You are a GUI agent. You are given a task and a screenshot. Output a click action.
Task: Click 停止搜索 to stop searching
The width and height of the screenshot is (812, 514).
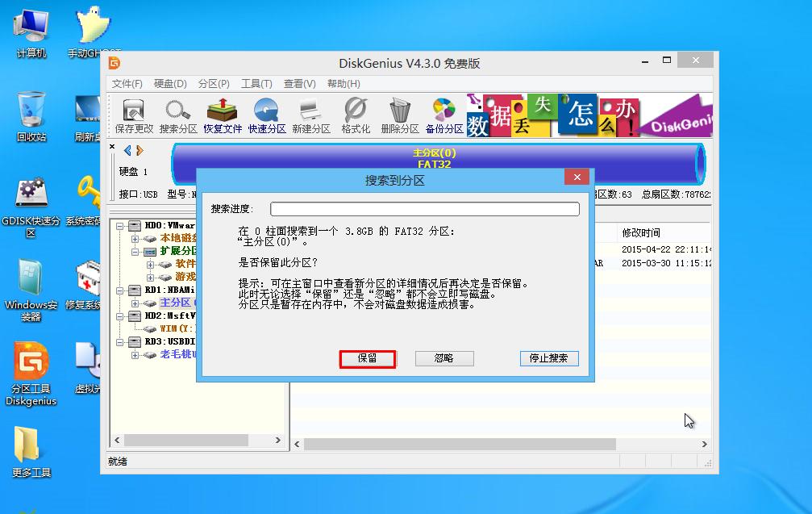pyautogui.click(x=548, y=359)
